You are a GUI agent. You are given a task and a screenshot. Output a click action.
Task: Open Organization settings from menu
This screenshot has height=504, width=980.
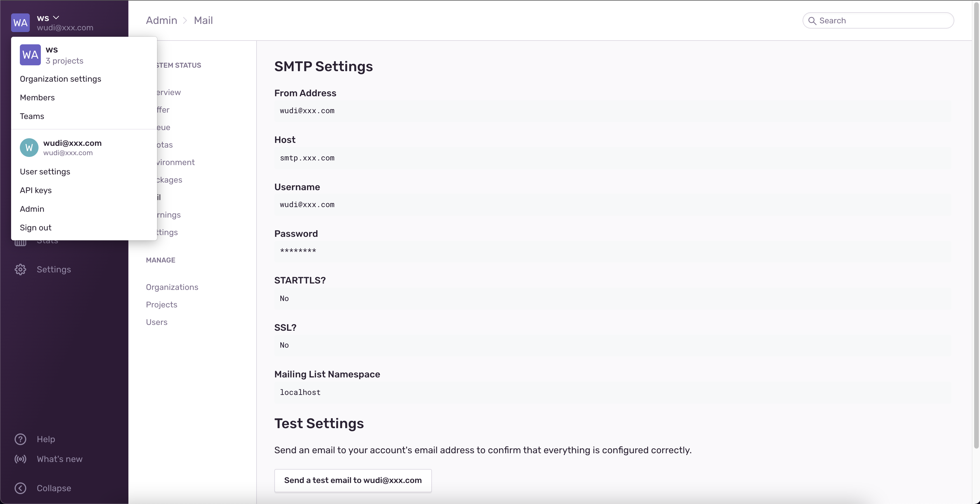[x=60, y=79]
